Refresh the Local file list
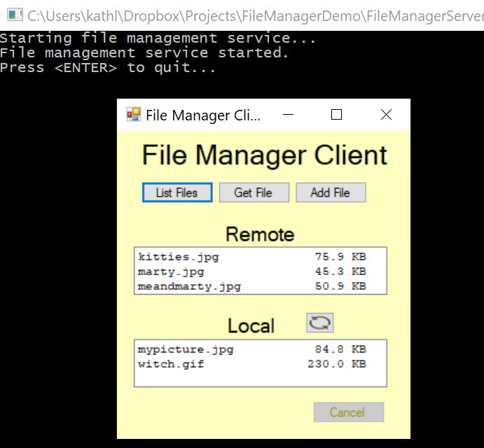Image resolution: width=484 pixels, height=448 pixels. click(320, 323)
